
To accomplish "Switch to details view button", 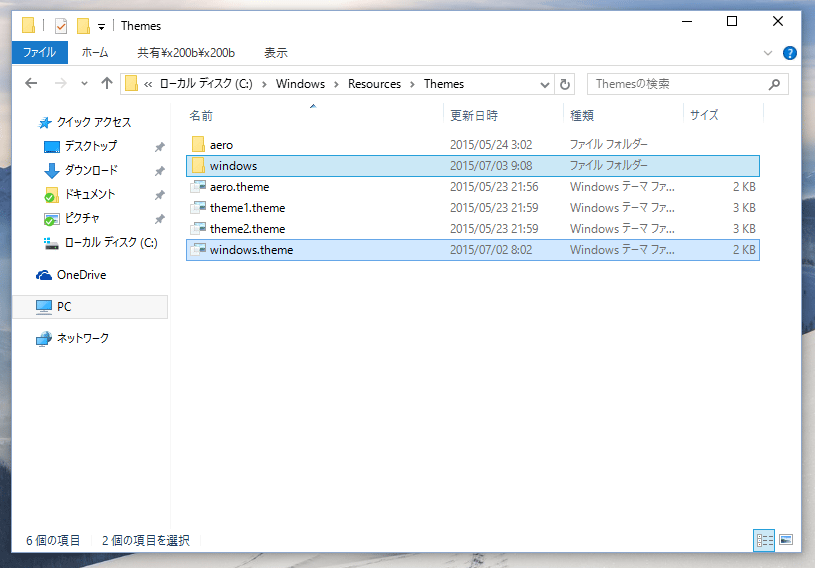I will coord(764,540).
